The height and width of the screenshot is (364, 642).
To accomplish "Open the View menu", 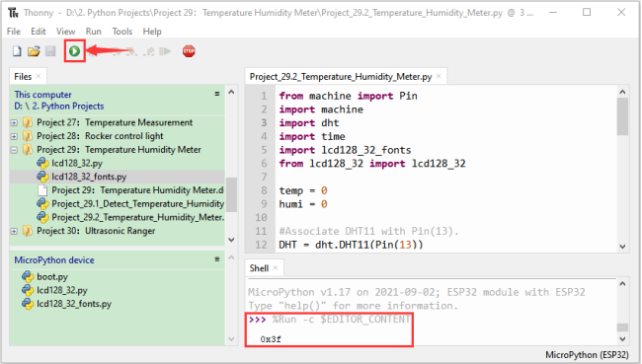I will (x=65, y=32).
